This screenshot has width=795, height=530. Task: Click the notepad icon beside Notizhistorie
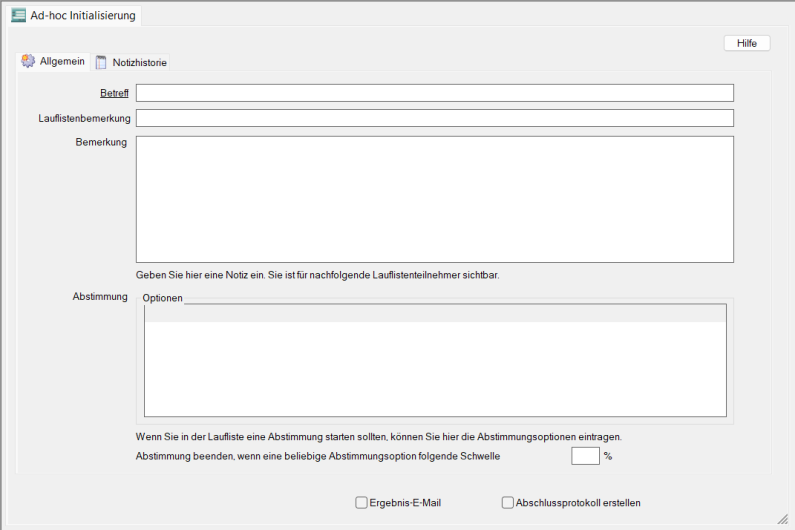click(x=101, y=63)
